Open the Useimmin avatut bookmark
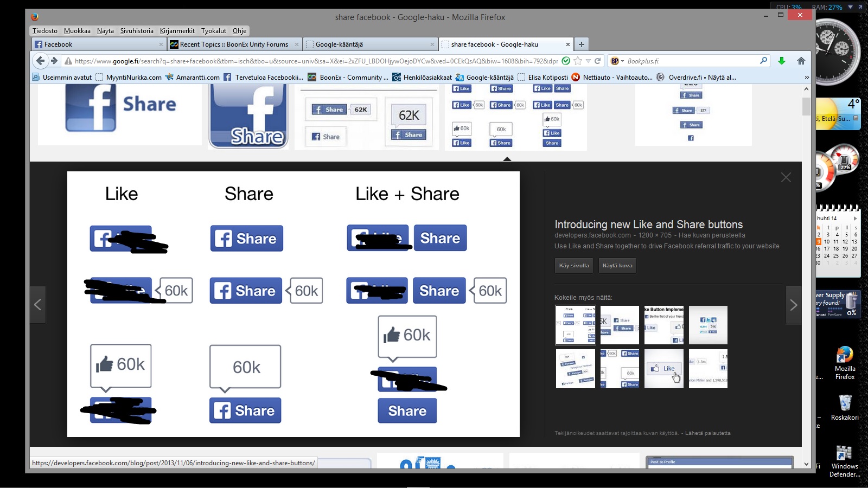 point(62,77)
